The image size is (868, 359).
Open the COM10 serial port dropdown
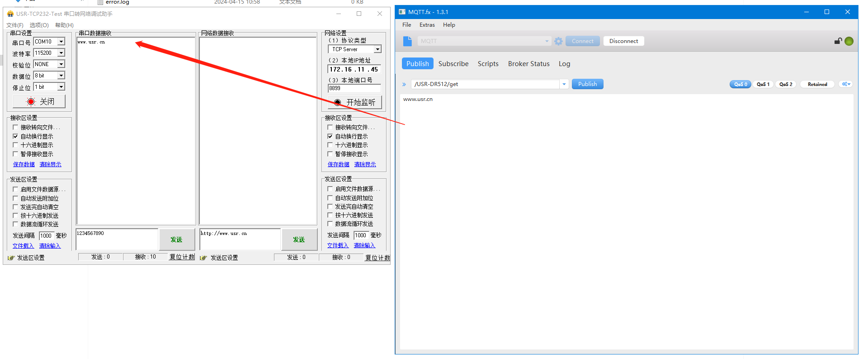pos(61,42)
